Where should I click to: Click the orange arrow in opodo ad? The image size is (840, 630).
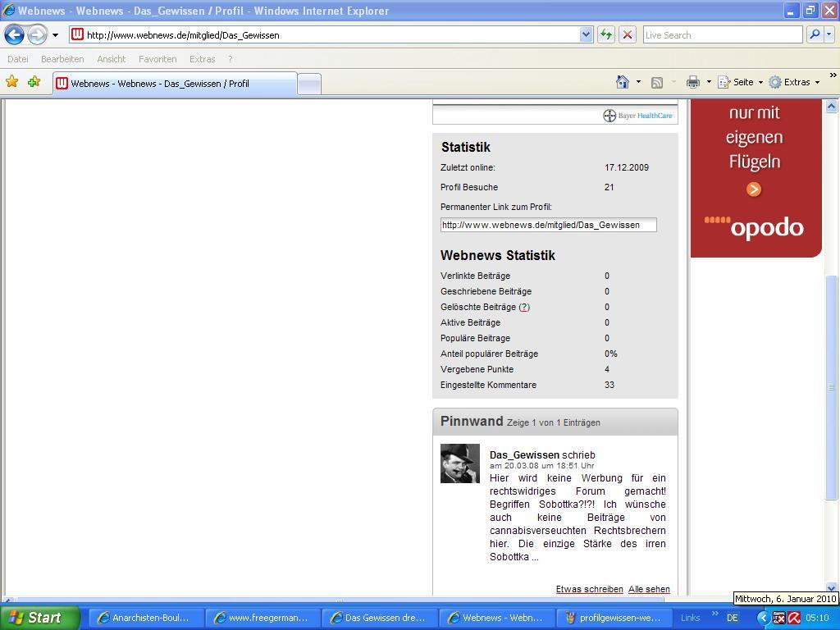pyautogui.click(x=754, y=189)
